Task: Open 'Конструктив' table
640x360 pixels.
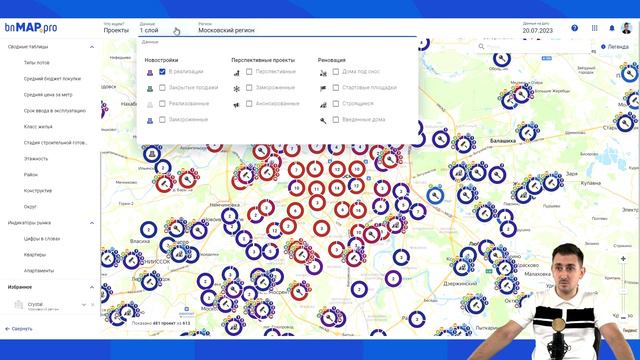Action: tap(38, 191)
